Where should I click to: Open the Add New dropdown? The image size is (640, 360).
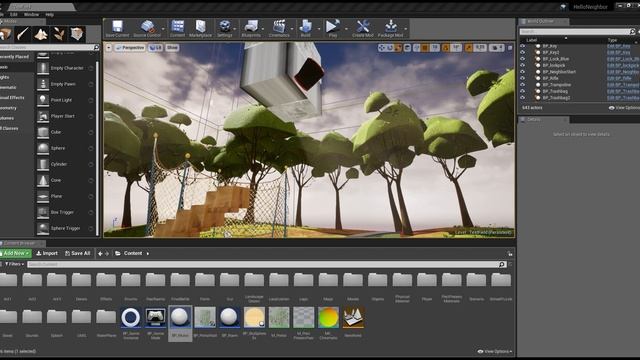pos(15,253)
